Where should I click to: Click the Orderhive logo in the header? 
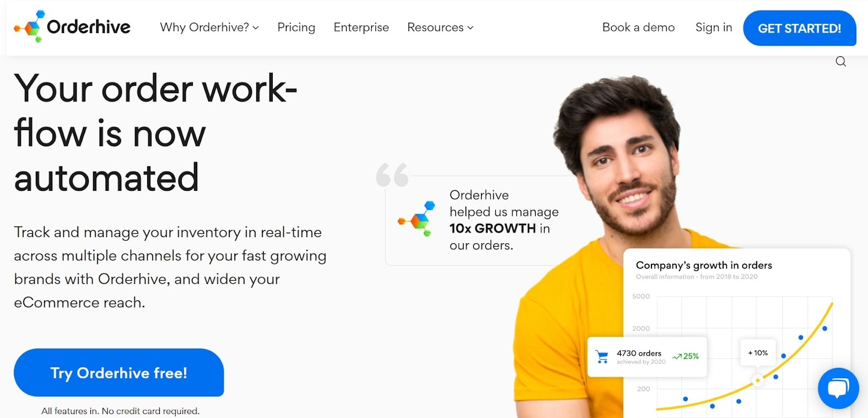(72, 26)
